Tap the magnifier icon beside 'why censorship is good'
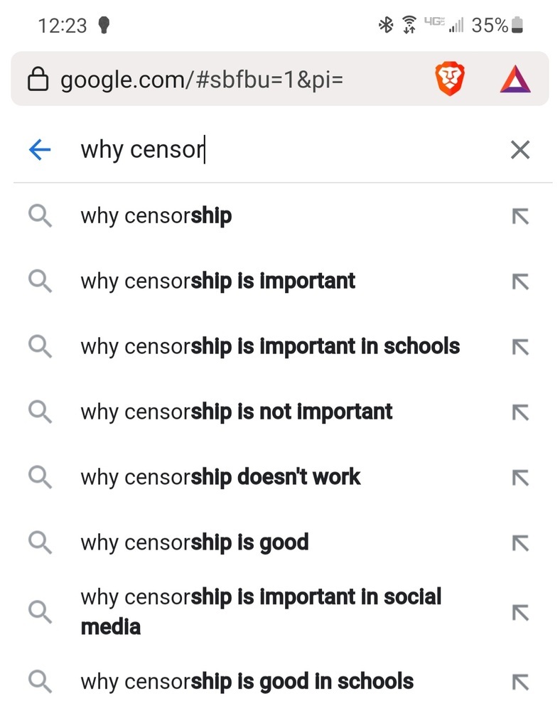The image size is (560, 728). click(40, 542)
